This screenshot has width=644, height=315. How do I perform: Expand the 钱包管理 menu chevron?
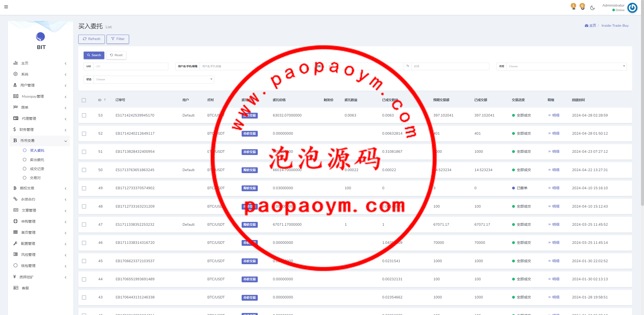coord(66,266)
